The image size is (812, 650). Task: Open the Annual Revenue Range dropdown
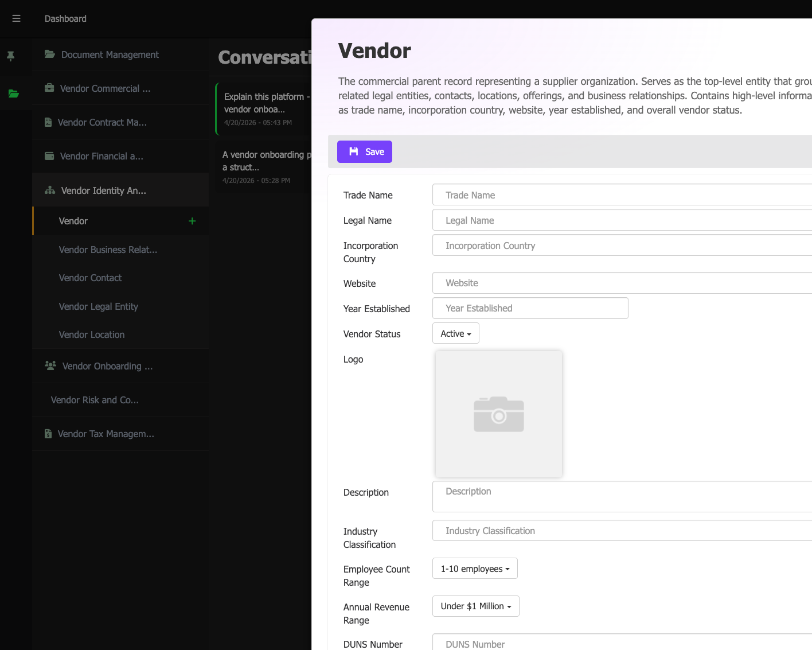[x=475, y=606]
